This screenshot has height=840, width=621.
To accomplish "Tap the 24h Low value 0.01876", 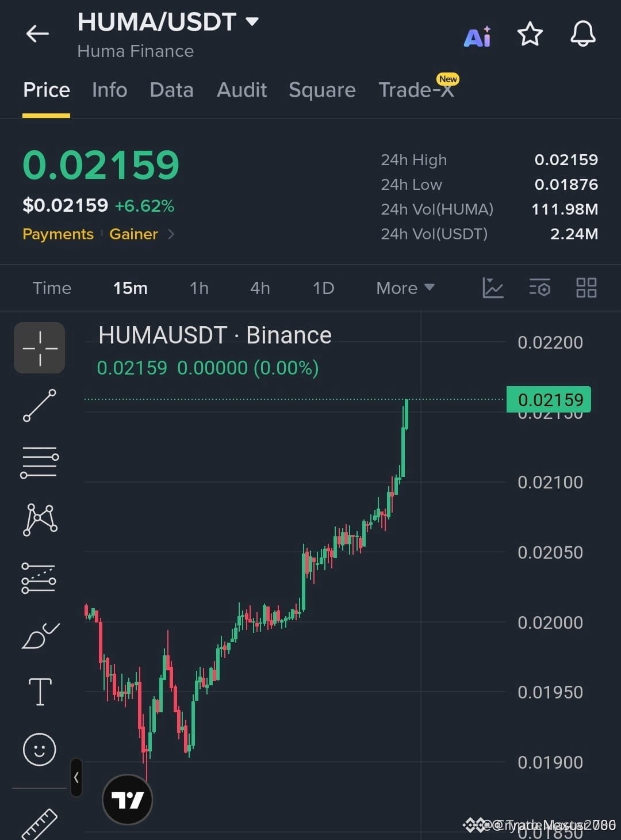I will [x=566, y=185].
